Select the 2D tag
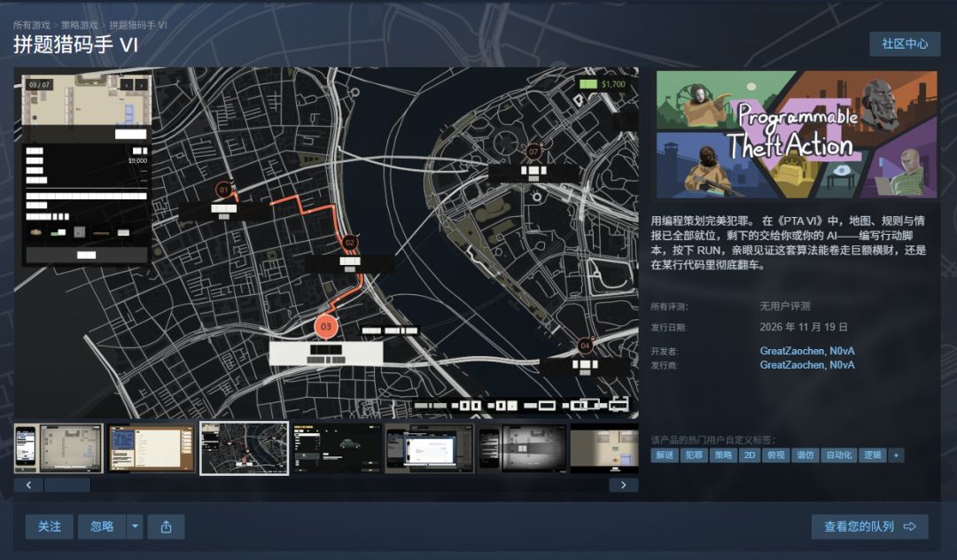957x560 pixels. pos(750,455)
